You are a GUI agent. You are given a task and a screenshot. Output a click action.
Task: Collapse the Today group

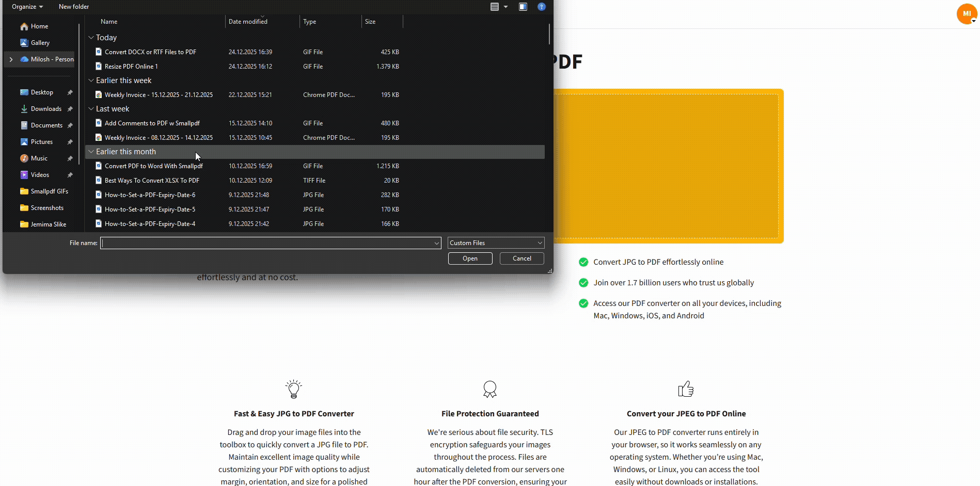tap(91, 38)
